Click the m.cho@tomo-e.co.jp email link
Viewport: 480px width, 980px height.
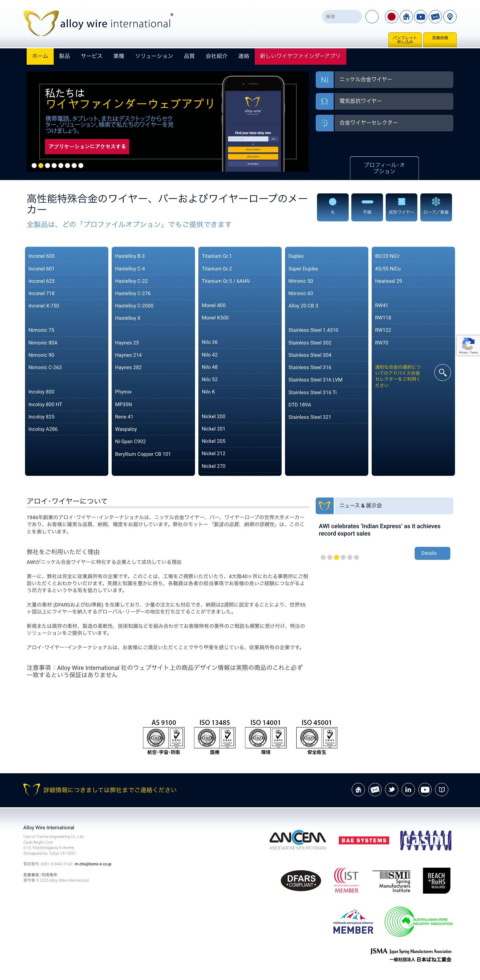coord(93,864)
